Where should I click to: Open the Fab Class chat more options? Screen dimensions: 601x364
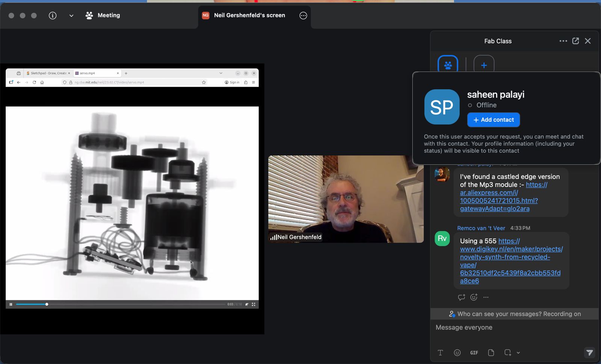point(563,41)
